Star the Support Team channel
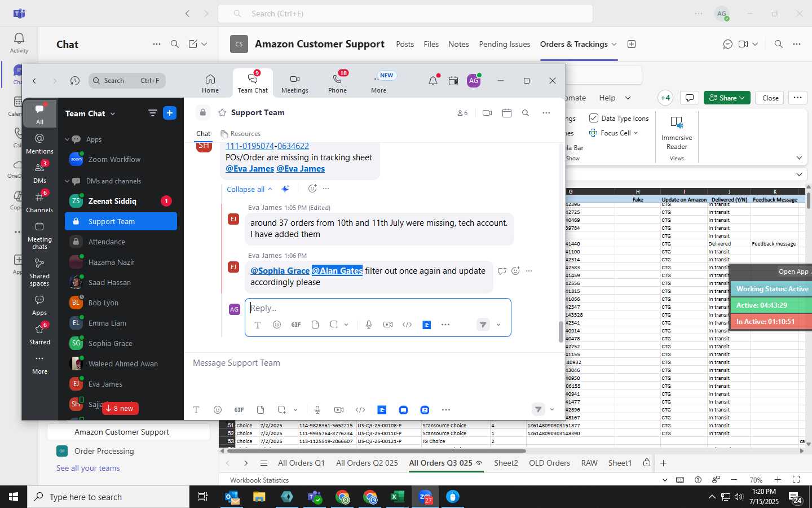Screen dimensions: 812x508 222,112
